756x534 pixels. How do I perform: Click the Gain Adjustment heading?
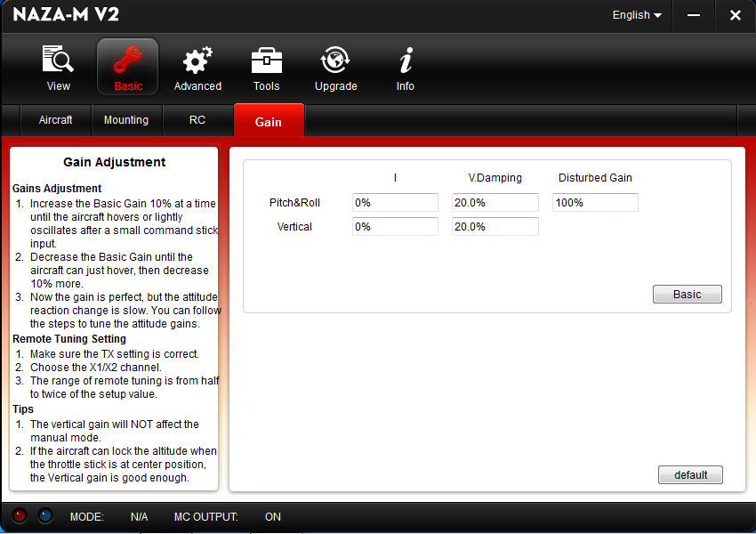114,162
